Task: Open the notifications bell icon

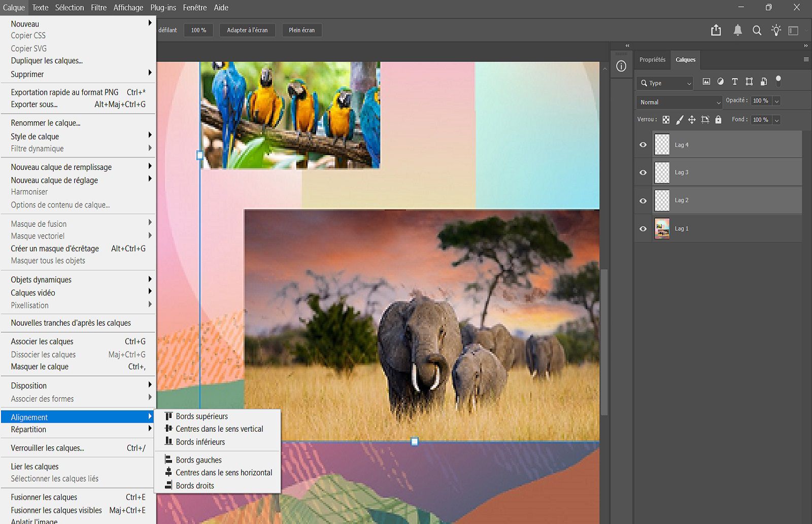Action: click(x=737, y=30)
